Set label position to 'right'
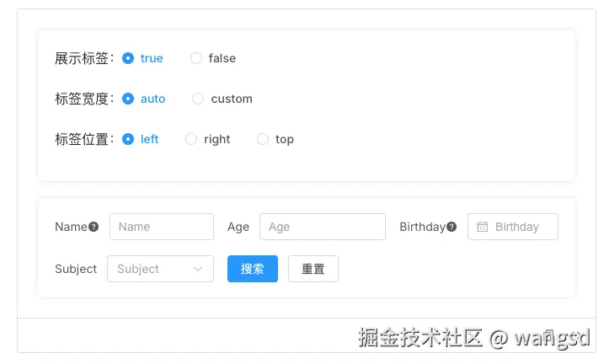Image resolution: width=604 pixels, height=364 pixels. 191,139
